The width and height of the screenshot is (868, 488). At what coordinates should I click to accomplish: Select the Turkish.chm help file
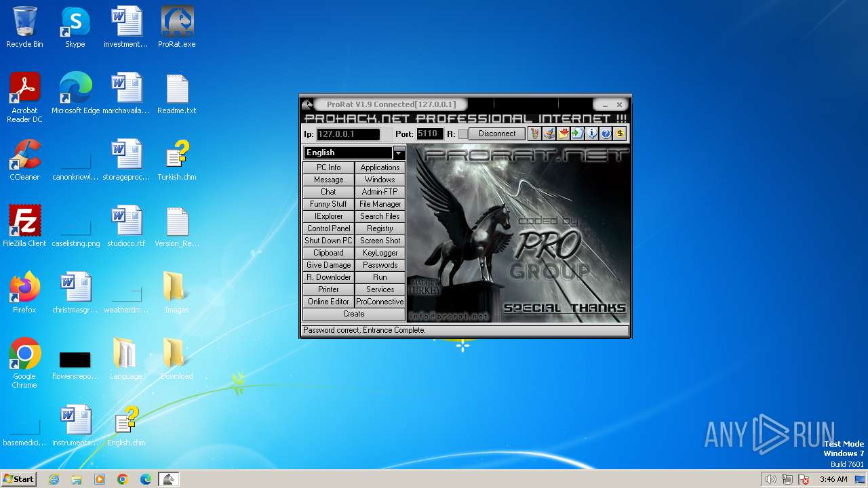(177, 161)
